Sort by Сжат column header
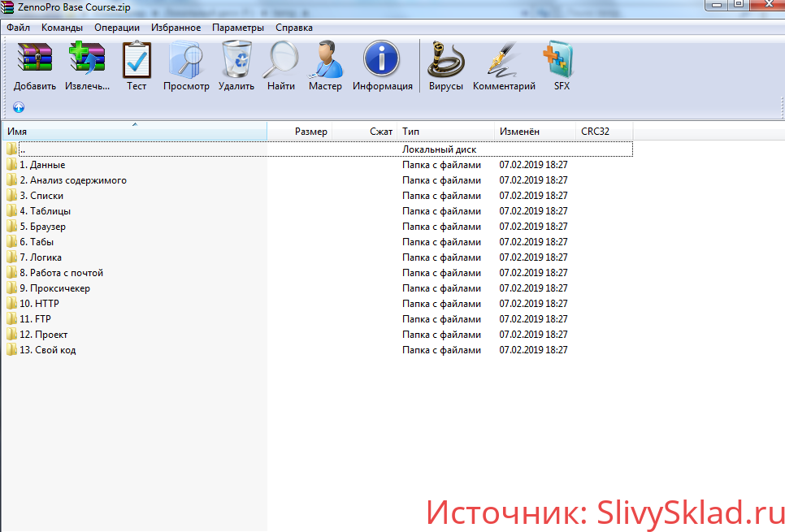The image size is (785, 532). [x=364, y=131]
